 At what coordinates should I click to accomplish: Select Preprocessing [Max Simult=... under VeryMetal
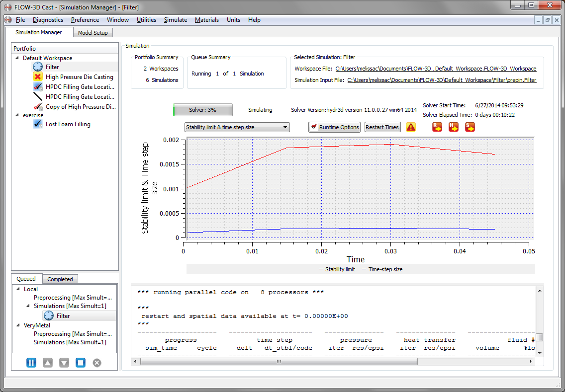click(x=73, y=334)
